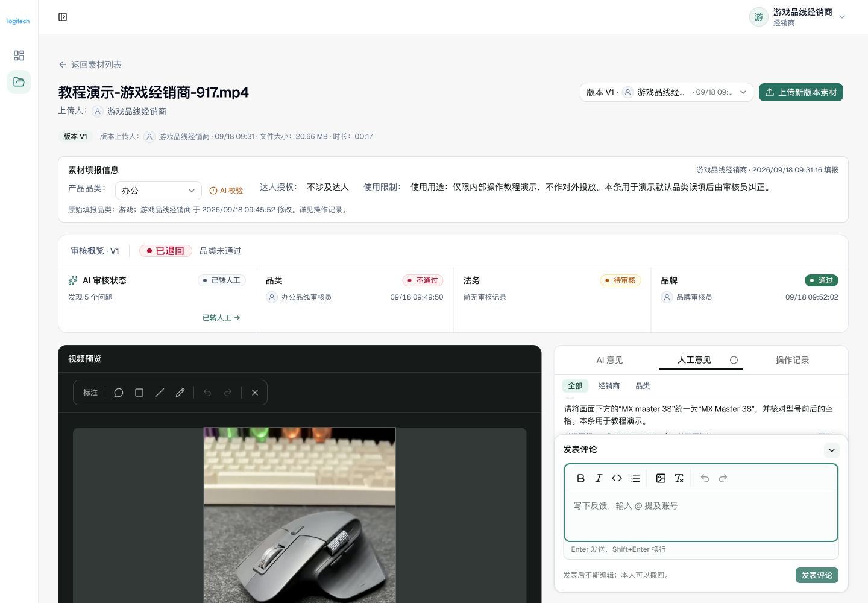Click the 已退回 status badge
This screenshot has height=603, width=868.
[166, 251]
